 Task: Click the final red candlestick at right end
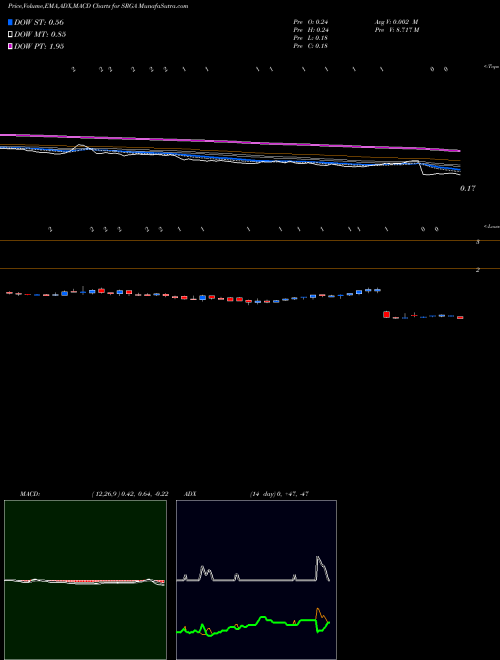[460, 317]
